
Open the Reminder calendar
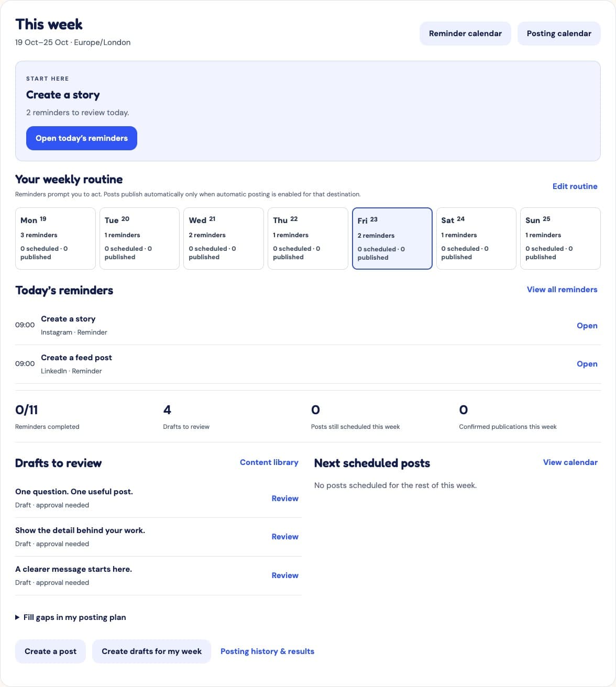[465, 34]
